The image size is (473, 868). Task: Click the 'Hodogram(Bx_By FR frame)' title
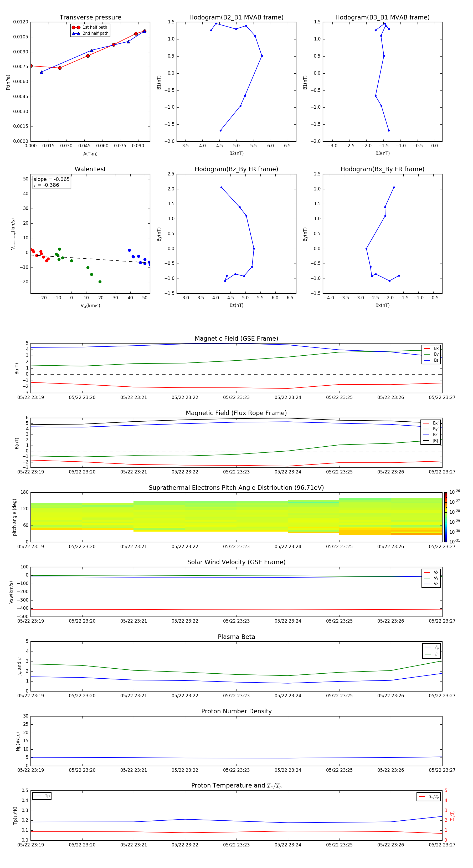[382, 169]
